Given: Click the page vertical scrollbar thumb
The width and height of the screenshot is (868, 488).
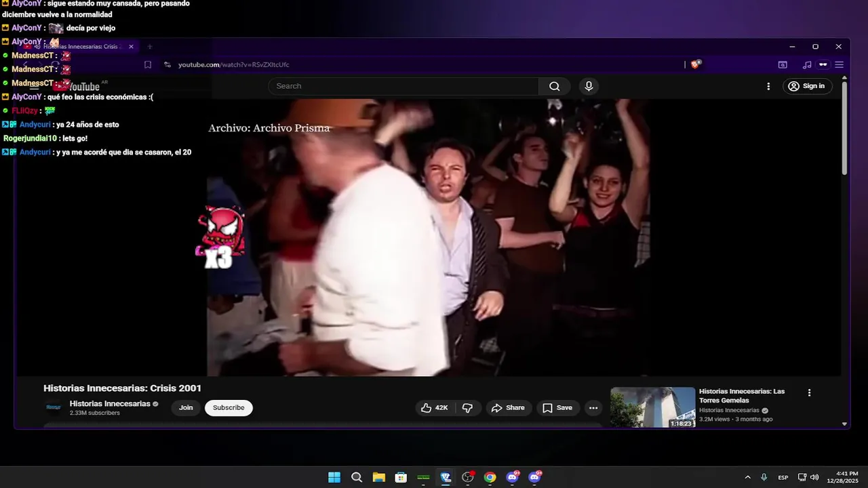Looking at the screenshot, I should (x=844, y=128).
